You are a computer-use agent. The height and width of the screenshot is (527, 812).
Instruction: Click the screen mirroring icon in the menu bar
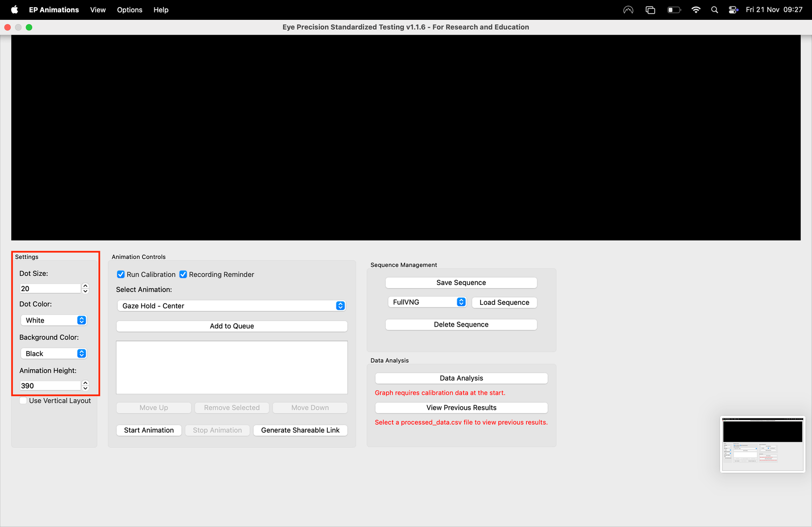tap(650, 10)
